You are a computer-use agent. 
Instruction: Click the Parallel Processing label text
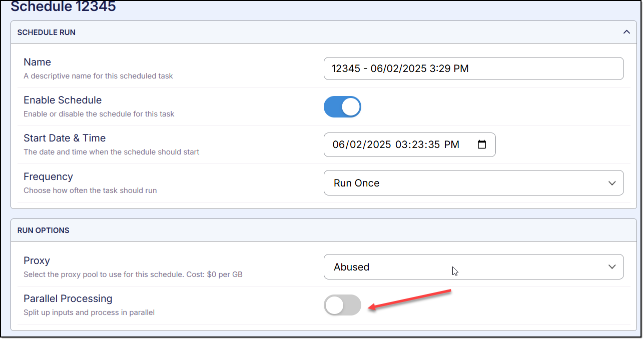pos(68,299)
